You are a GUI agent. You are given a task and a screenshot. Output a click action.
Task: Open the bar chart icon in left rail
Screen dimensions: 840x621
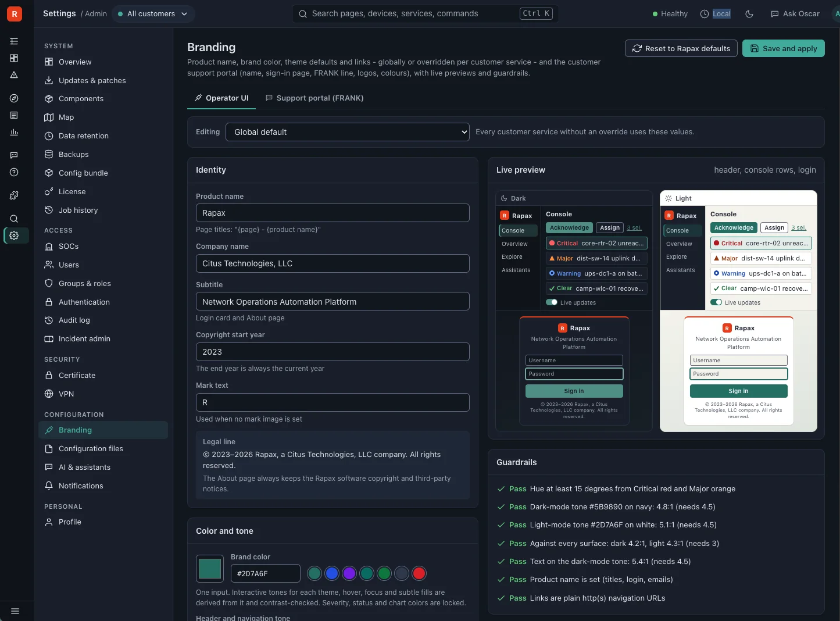[14, 132]
